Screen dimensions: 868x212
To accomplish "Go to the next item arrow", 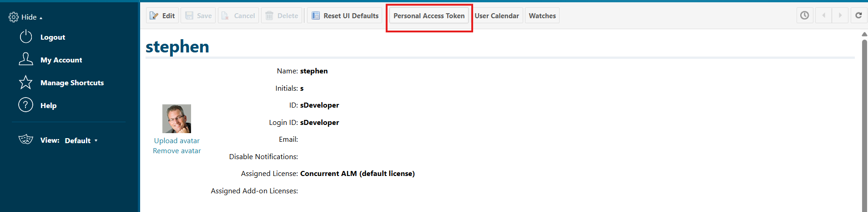I will pyautogui.click(x=840, y=16).
